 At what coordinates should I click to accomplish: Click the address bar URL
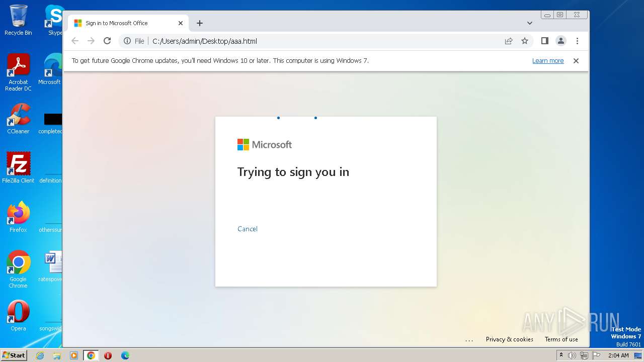point(205,41)
